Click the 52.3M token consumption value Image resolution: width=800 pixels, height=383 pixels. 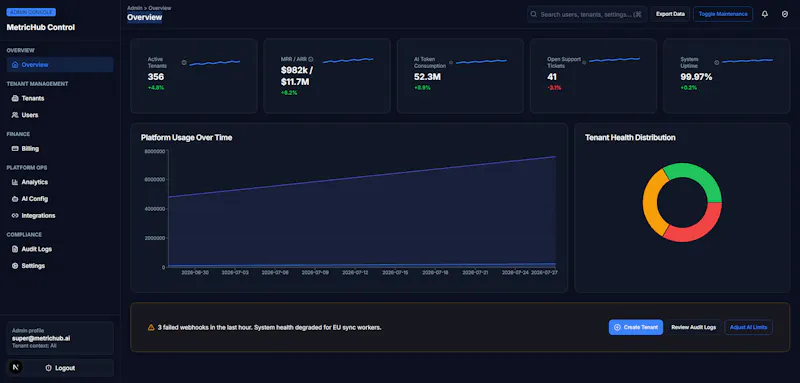pos(428,77)
